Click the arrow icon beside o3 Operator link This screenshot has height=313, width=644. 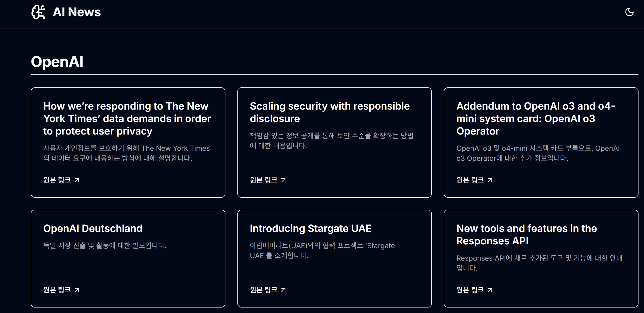pyautogui.click(x=490, y=180)
